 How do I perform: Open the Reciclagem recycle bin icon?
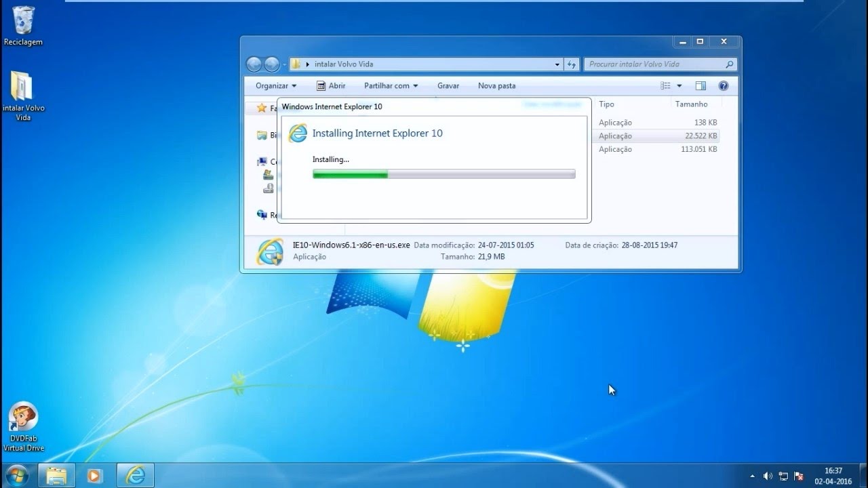[x=23, y=26]
